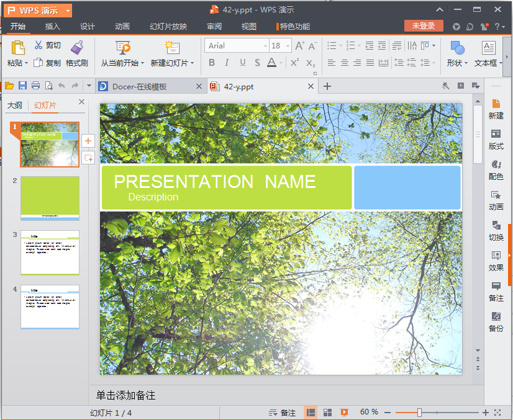The image size is (513, 420).
Task: Expand the Paste (粘贴) dropdown arrow
Action: pos(27,63)
